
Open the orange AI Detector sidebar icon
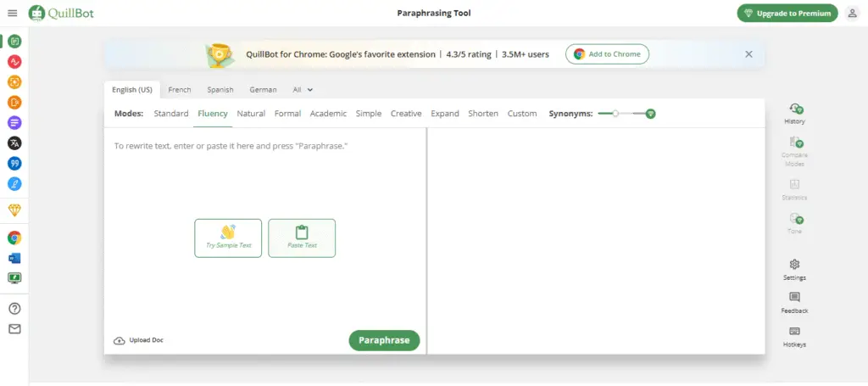pyautogui.click(x=14, y=103)
